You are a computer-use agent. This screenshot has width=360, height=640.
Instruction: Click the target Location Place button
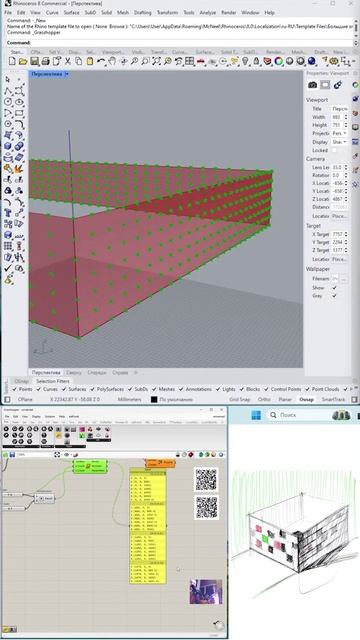click(x=340, y=259)
